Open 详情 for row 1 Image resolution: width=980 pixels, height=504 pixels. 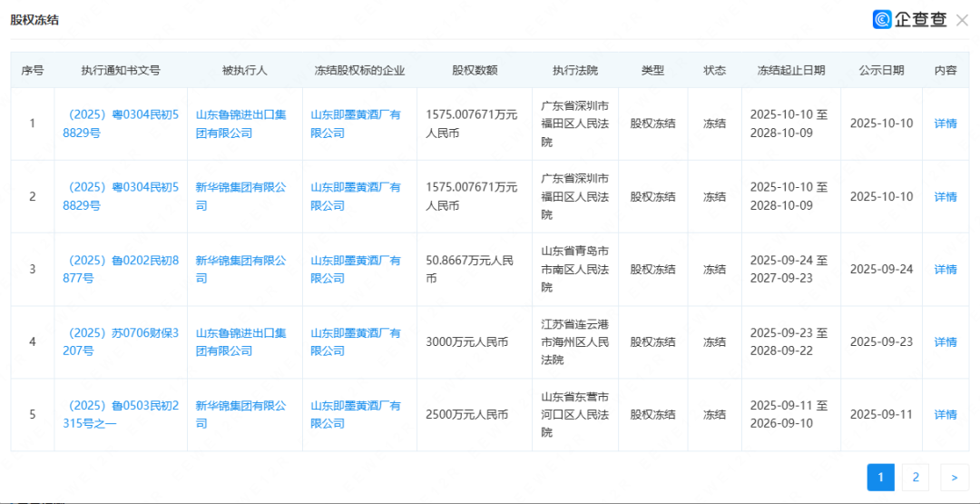pyautogui.click(x=945, y=124)
